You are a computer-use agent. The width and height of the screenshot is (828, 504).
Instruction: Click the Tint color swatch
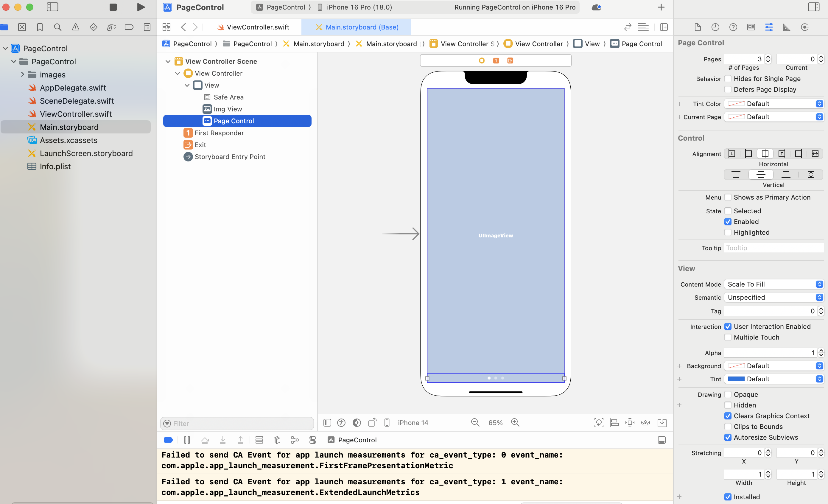tap(736, 379)
